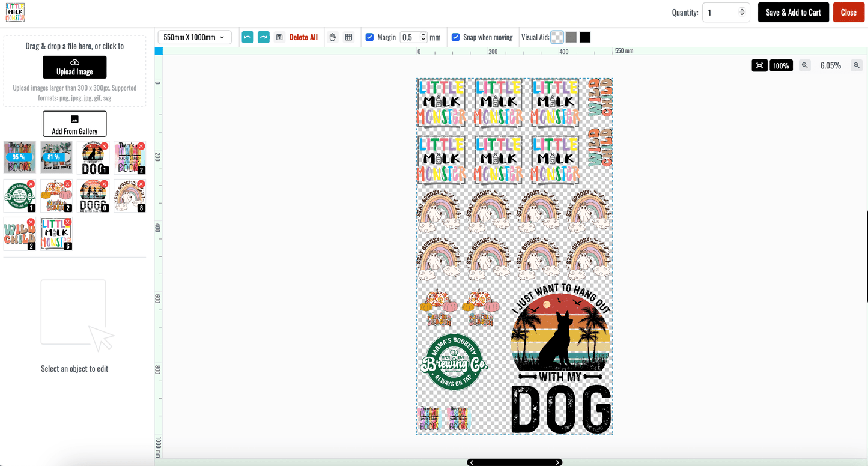Uncheck the Margin checkbox
Image resolution: width=868 pixels, height=466 pixels.
369,37
